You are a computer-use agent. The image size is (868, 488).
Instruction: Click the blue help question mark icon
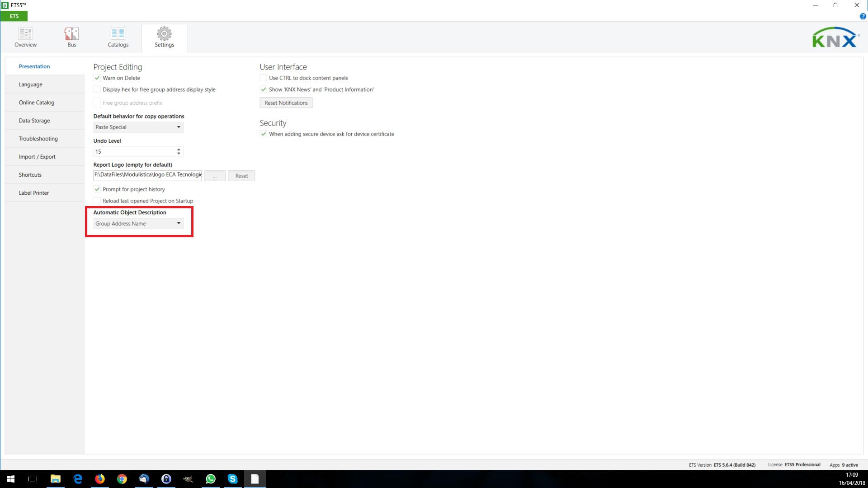[x=863, y=16]
